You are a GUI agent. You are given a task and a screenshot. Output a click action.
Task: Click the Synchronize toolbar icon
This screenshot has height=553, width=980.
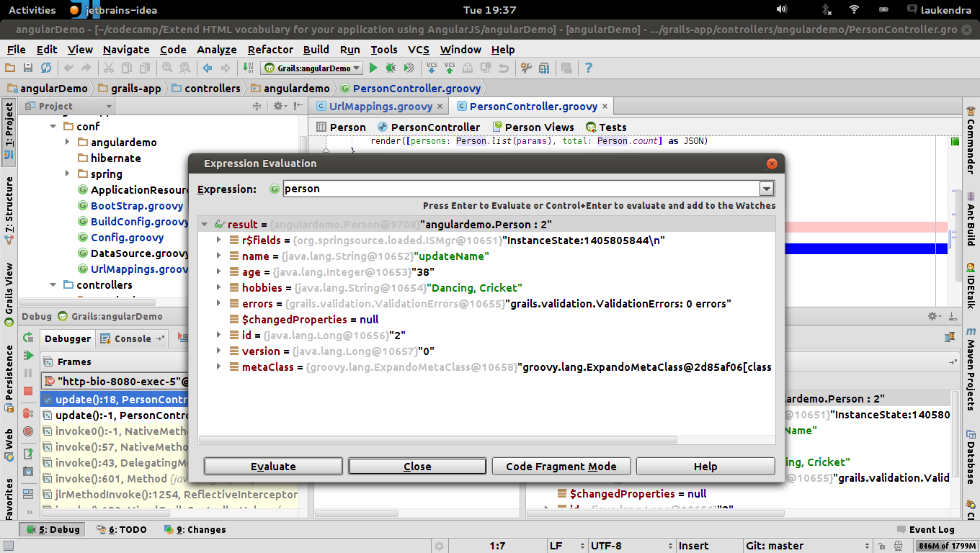point(46,68)
